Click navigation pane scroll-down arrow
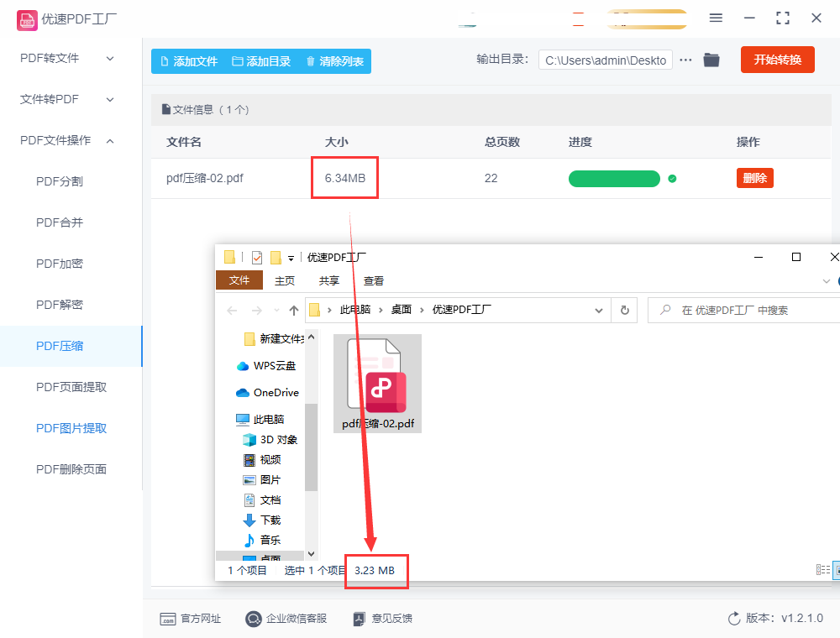The height and width of the screenshot is (638, 840). click(x=312, y=554)
